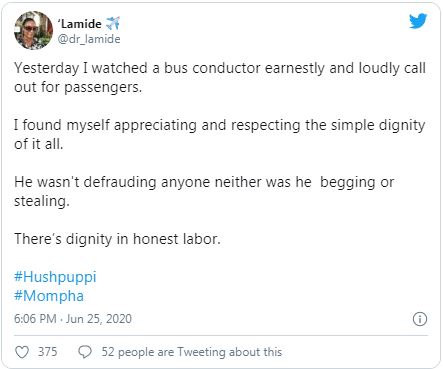Open 'Lamide profile picture
This screenshot has height=369, width=443.
(33, 30)
